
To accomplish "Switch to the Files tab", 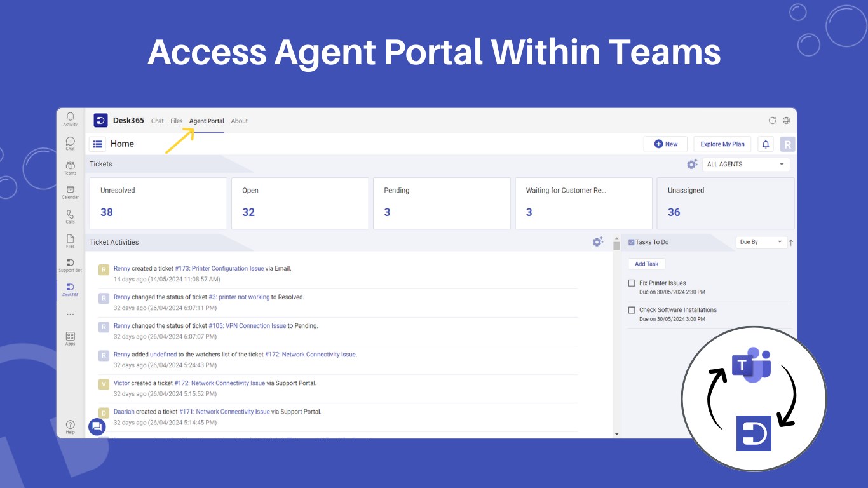I will 176,121.
